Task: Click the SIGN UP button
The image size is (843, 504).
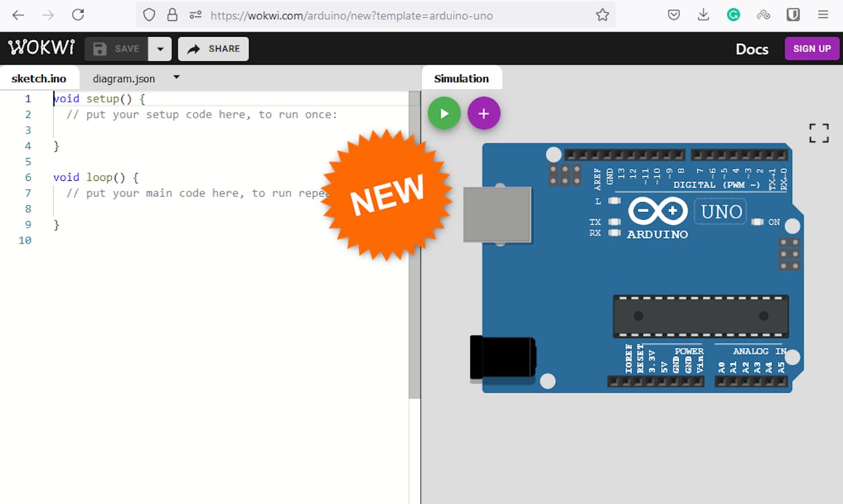Action: tap(811, 48)
